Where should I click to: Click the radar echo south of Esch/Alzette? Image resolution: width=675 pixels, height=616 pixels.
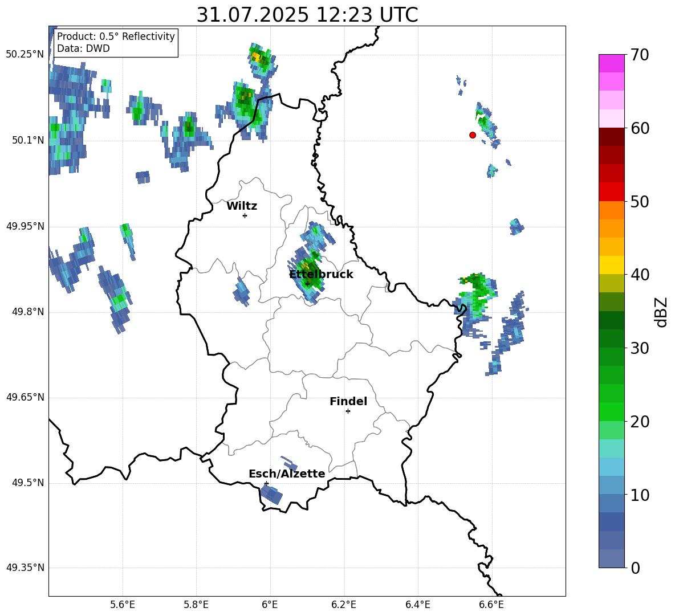tap(271, 494)
